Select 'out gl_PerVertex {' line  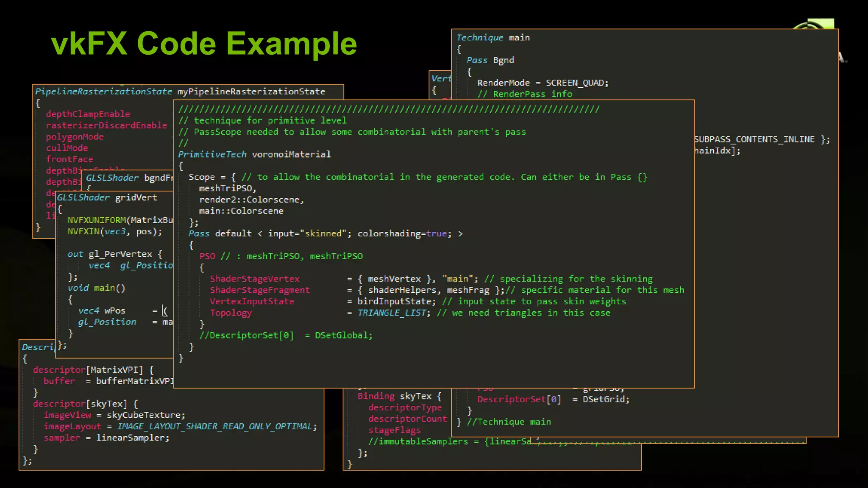coord(115,254)
